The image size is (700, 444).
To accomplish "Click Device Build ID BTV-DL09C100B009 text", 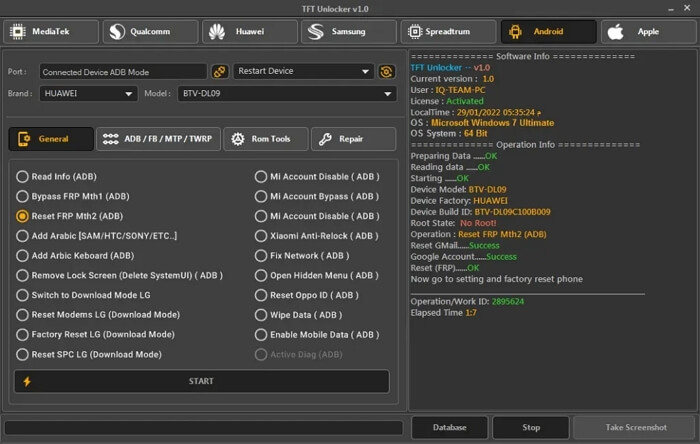I will 480,212.
